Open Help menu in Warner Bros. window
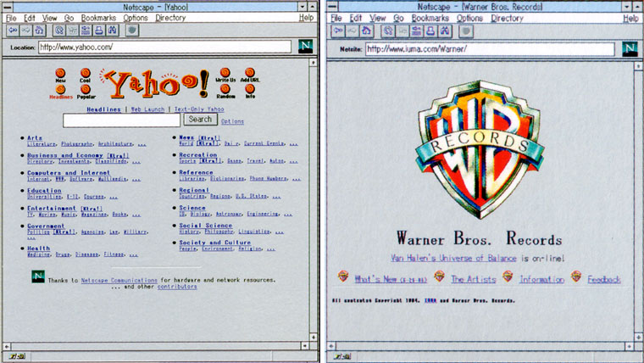 pyautogui.click(x=630, y=19)
